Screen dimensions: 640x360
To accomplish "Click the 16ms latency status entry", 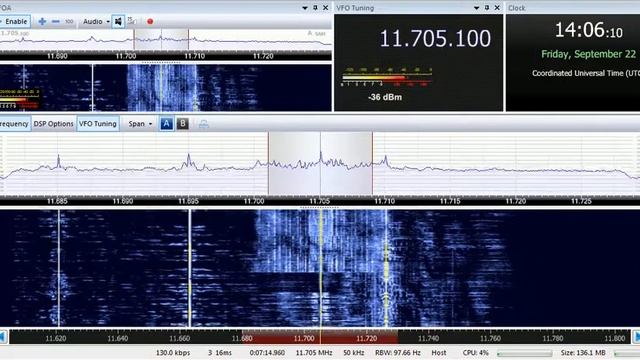I will pyautogui.click(x=224, y=353).
